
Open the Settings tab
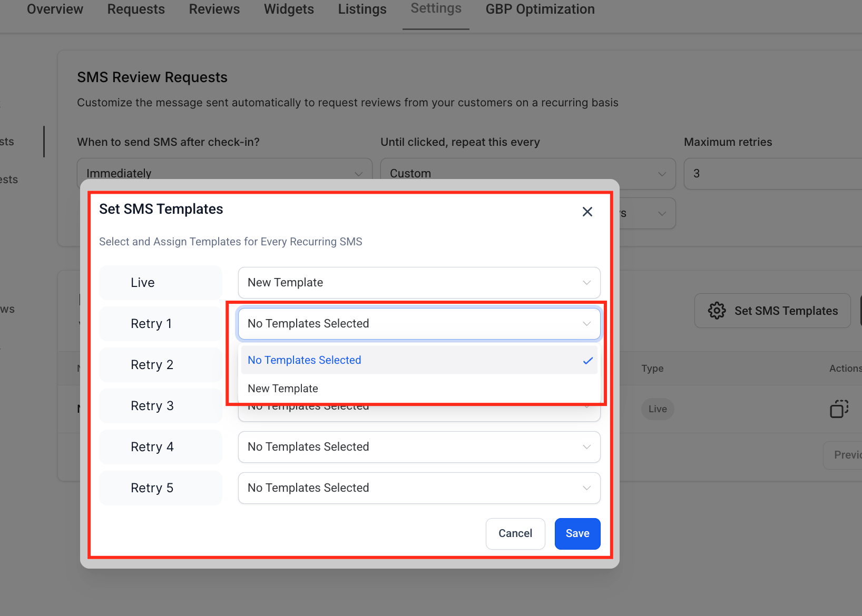click(x=436, y=8)
